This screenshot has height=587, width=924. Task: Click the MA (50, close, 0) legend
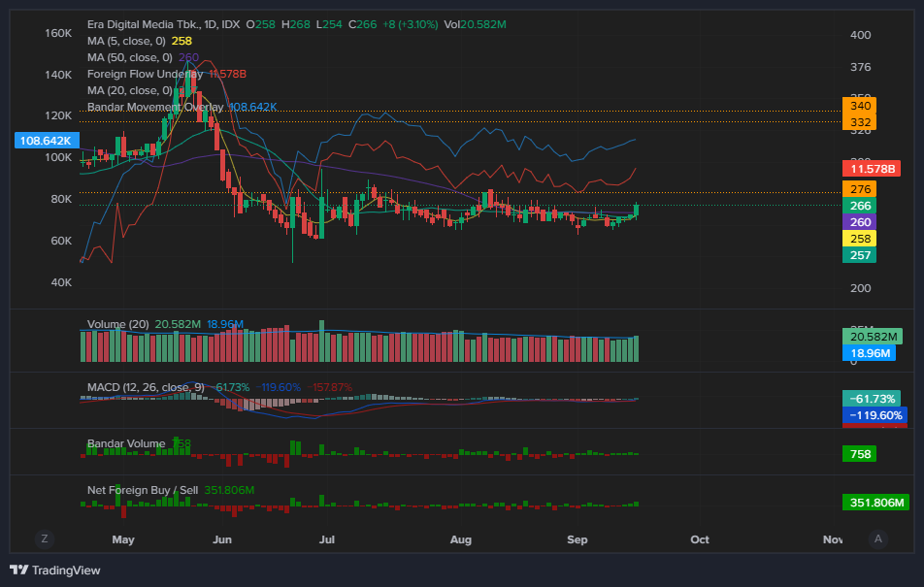(x=130, y=57)
